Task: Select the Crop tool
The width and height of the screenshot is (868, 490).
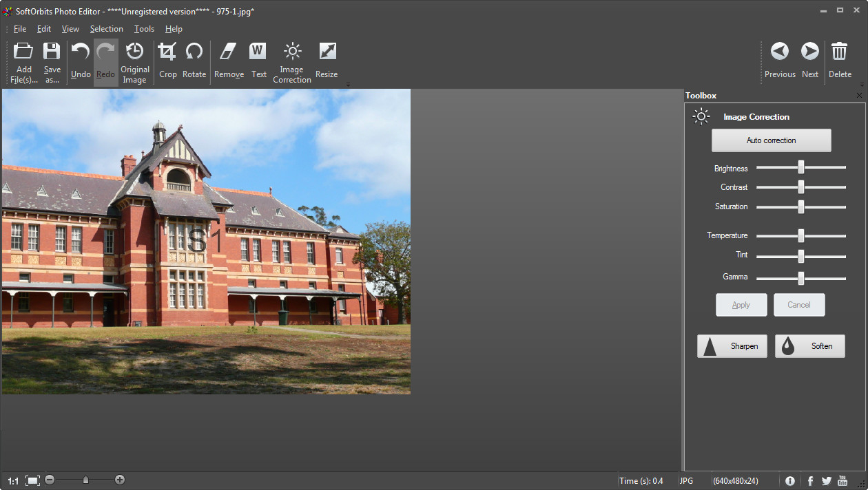Action: (167, 61)
